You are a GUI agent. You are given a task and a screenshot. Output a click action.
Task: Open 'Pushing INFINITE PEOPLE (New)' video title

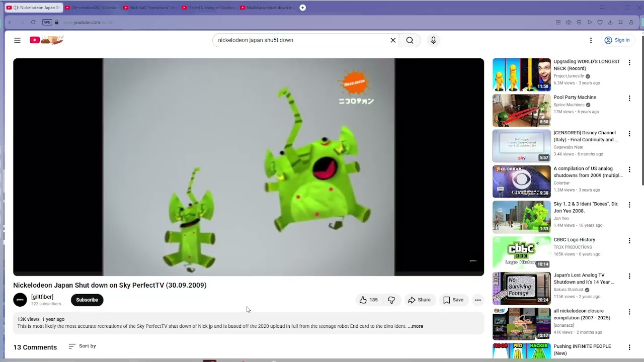click(582, 350)
